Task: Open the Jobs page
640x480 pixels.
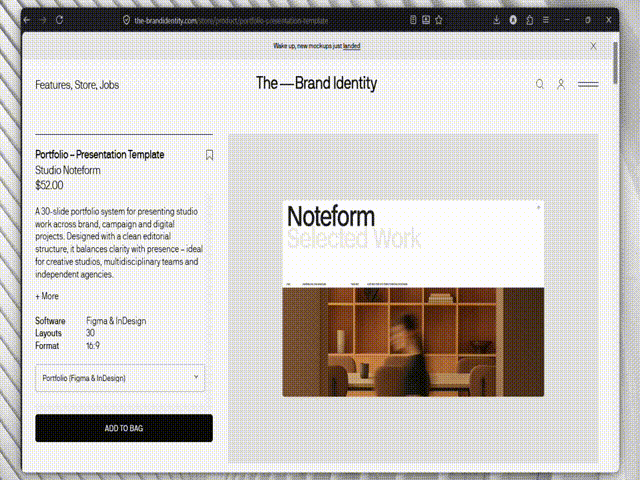Action: point(109,85)
